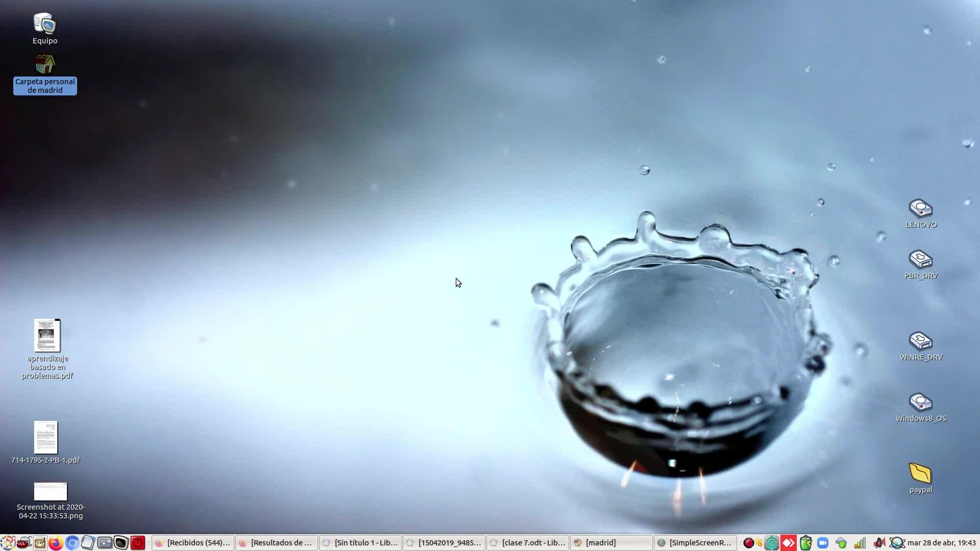Open the main applications menu icon
980x551 pixels.
tap(8, 543)
